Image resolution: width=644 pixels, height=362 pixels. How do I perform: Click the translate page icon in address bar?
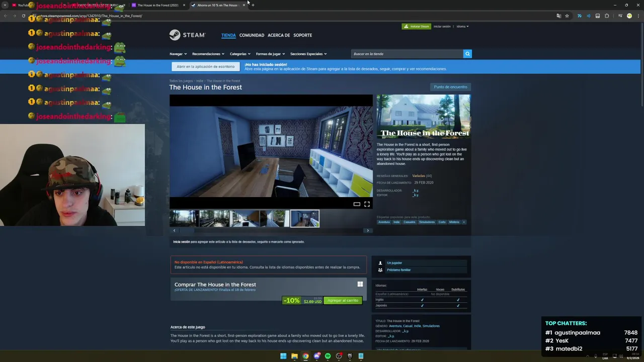558,16
